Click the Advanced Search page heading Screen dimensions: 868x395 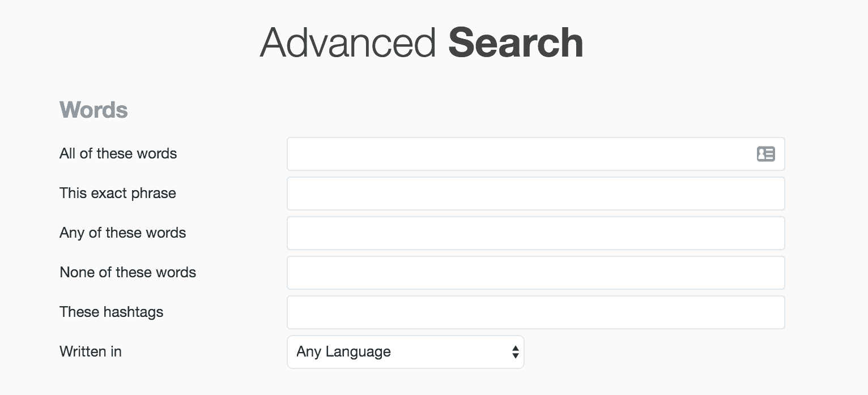click(x=422, y=42)
